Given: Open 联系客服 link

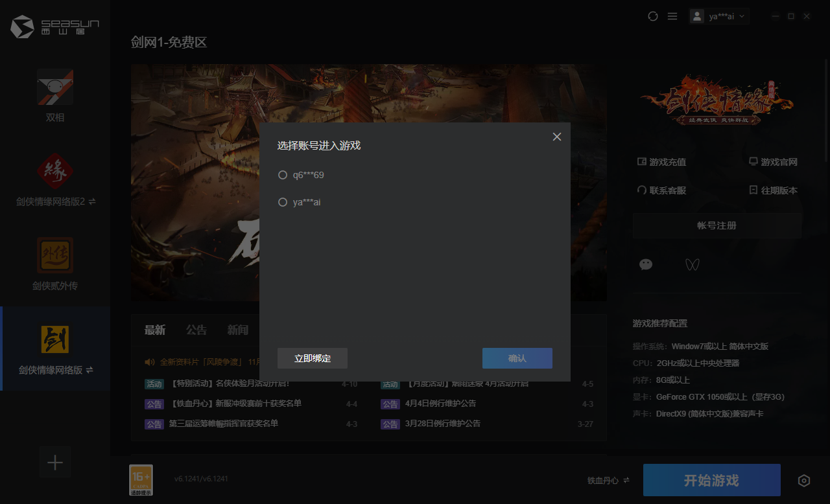Looking at the screenshot, I should point(661,190).
